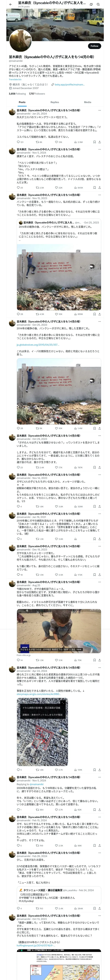This screenshot has height=980, width=110.
Task: Switch to the Media tab
Action: (88, 102)
